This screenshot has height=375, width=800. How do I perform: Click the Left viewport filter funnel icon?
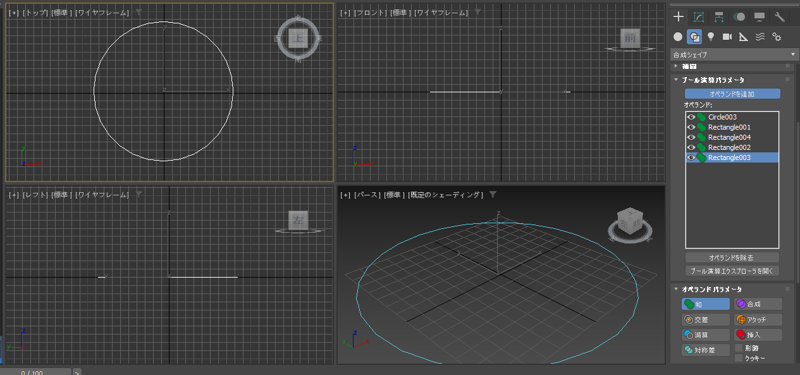click(x=139, y=194)
